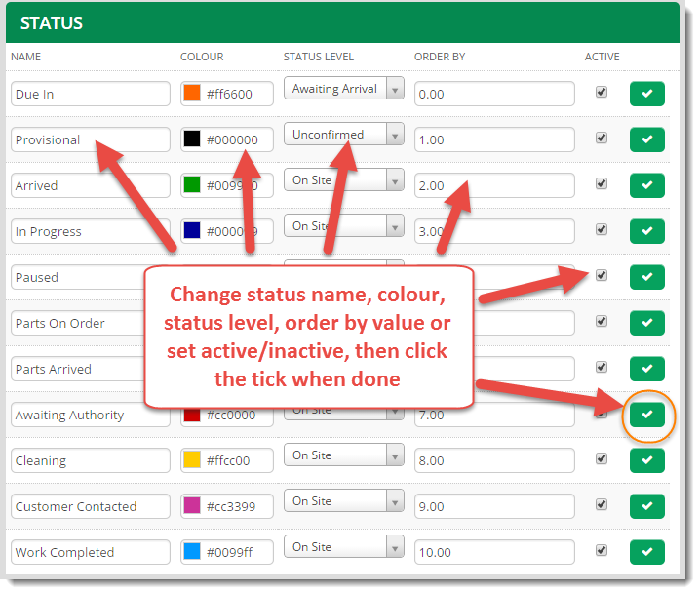Click the pink #cc3399 colour swatch
Screen dimensions: 700x594
192,505
